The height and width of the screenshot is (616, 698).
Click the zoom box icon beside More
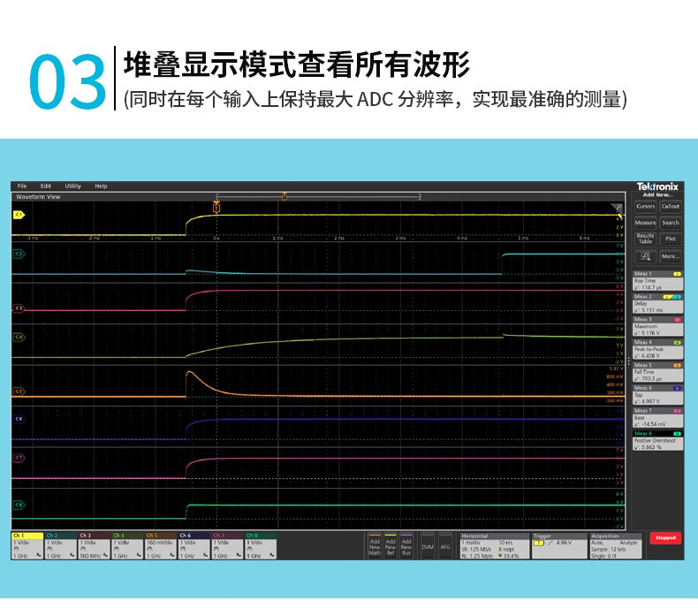tap(646, 256)
